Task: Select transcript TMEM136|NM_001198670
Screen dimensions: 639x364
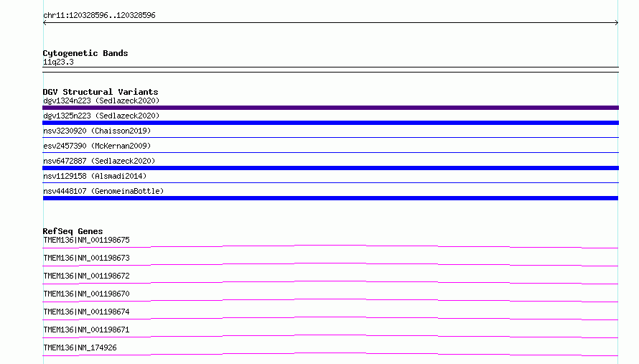Action: (x=86, y=294)
